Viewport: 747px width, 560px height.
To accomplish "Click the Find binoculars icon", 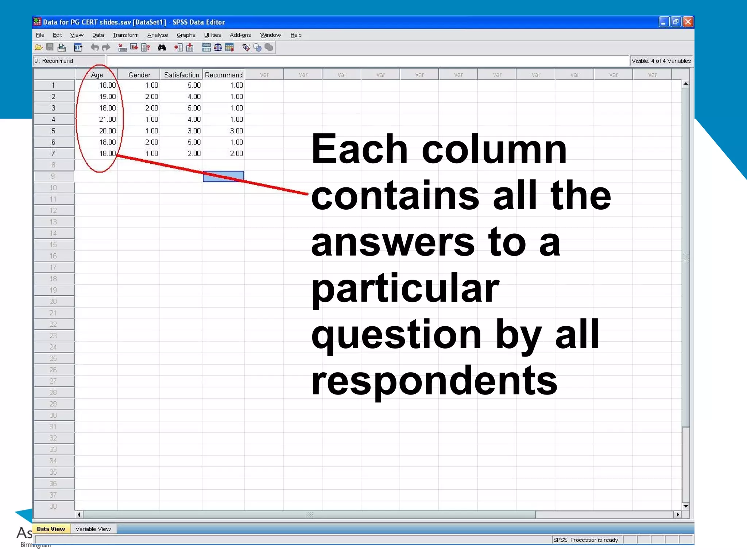I will click(x=162, y=47).
